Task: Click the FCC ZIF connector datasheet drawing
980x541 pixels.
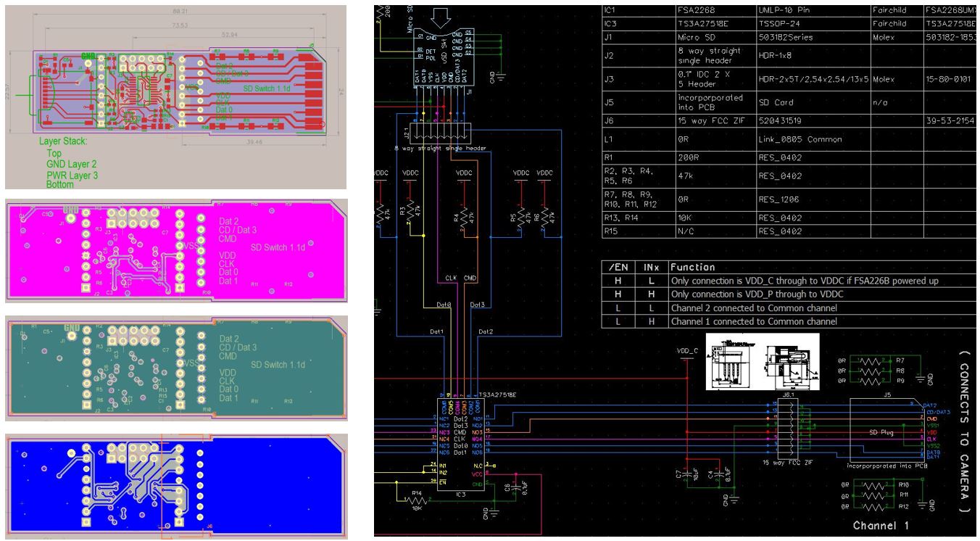Action: (763, 361)
